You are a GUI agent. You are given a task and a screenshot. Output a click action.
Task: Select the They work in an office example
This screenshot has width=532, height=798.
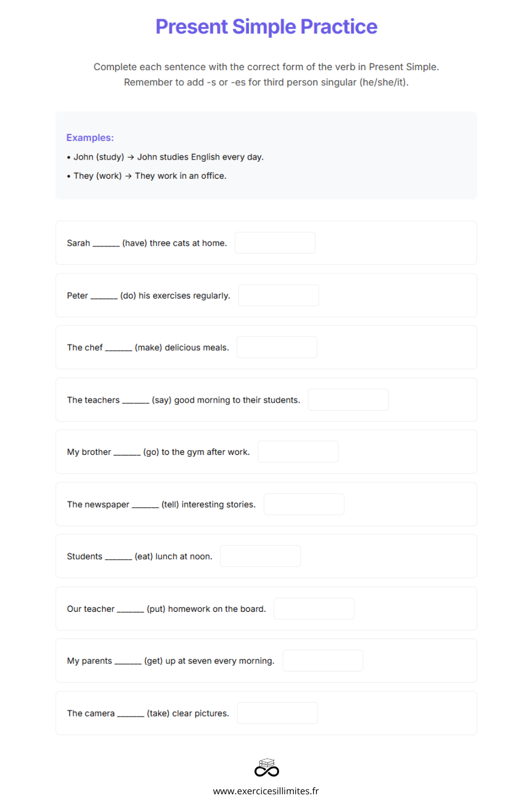click(x=147, y=176)
